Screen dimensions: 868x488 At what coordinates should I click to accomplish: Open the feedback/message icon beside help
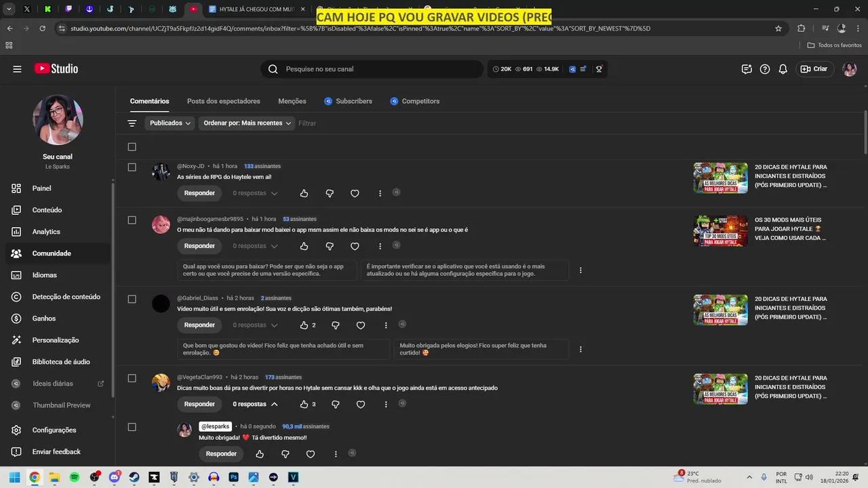pos(747,69)
